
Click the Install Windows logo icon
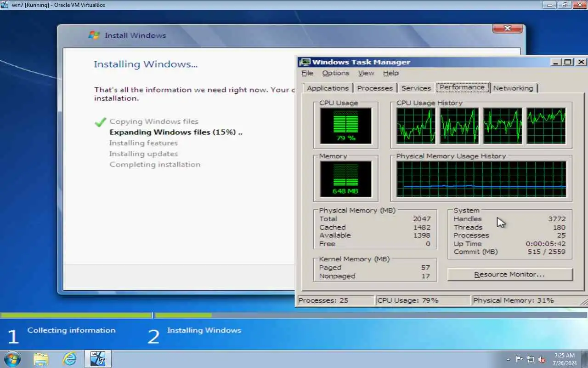pos(94,35)
